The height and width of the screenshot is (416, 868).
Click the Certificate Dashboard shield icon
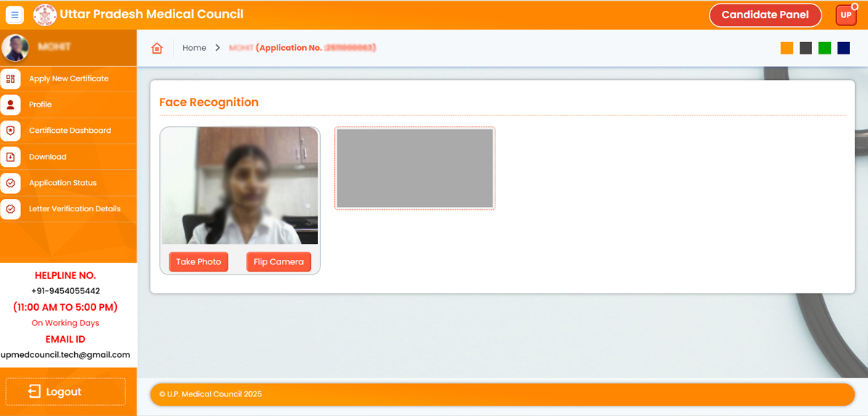pos(10,131)
